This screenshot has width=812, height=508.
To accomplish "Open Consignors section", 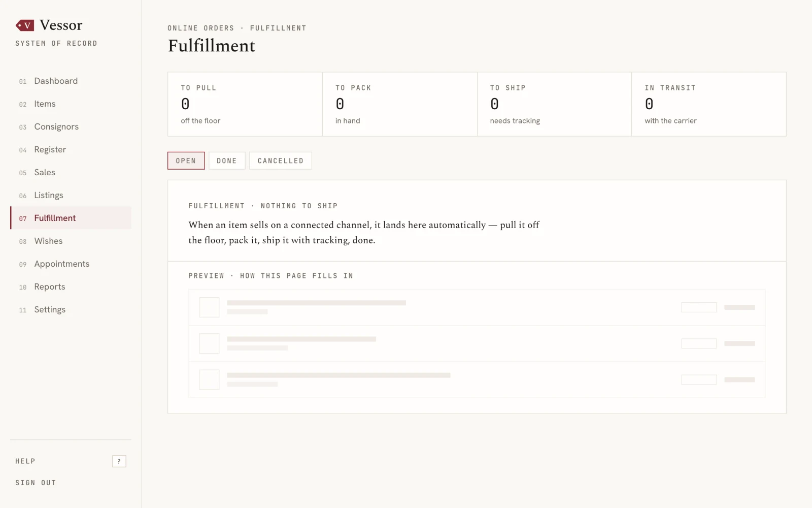I will [x=71, y=126].
